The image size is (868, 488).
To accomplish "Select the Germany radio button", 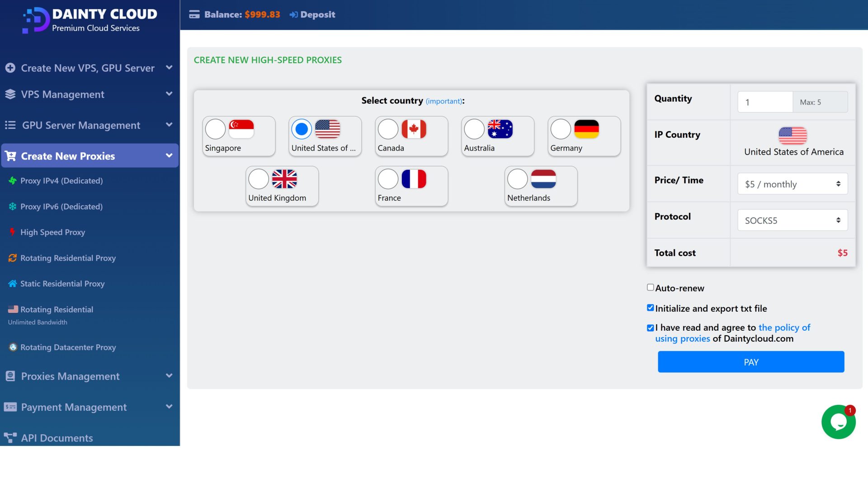I will (x=561, y=129).
